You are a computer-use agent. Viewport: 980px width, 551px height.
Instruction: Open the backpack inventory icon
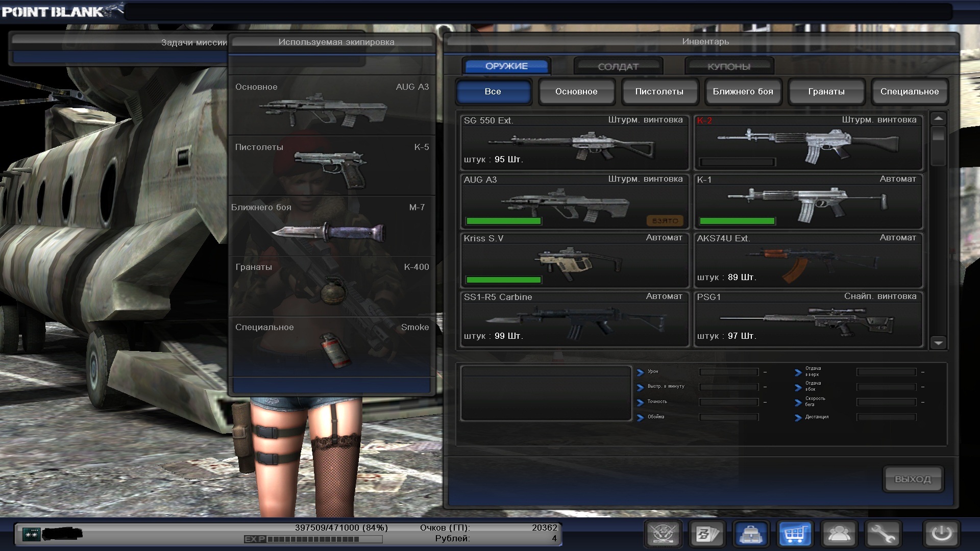pyautogui.click(x=751, y=534)
